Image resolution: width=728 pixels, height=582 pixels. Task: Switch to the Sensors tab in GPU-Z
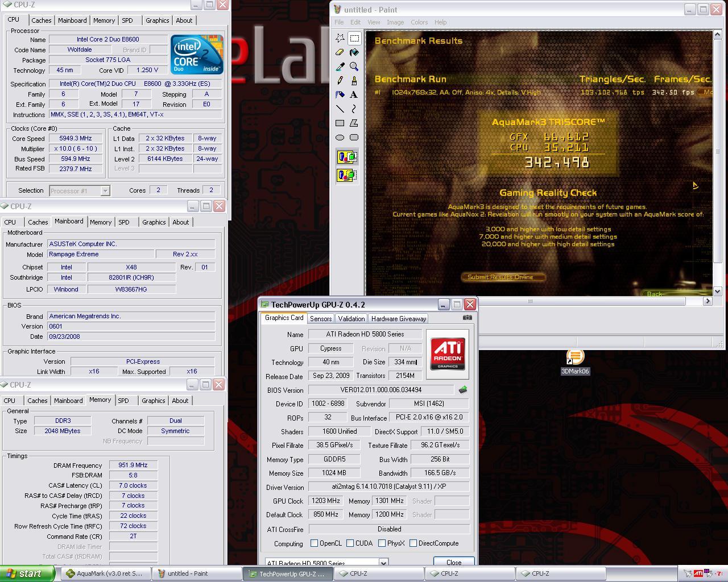point(321,319)
